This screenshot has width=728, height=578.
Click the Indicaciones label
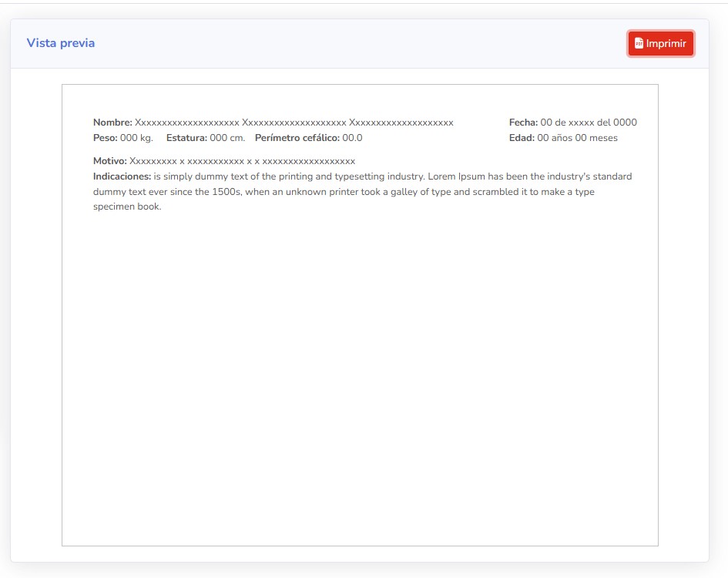(x=122, y=176)
